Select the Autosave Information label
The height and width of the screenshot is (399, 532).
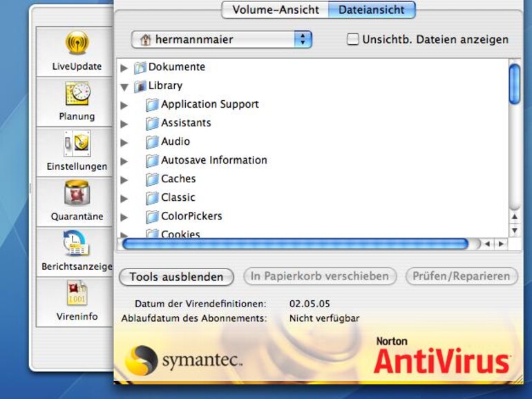[x=214, y=160]
